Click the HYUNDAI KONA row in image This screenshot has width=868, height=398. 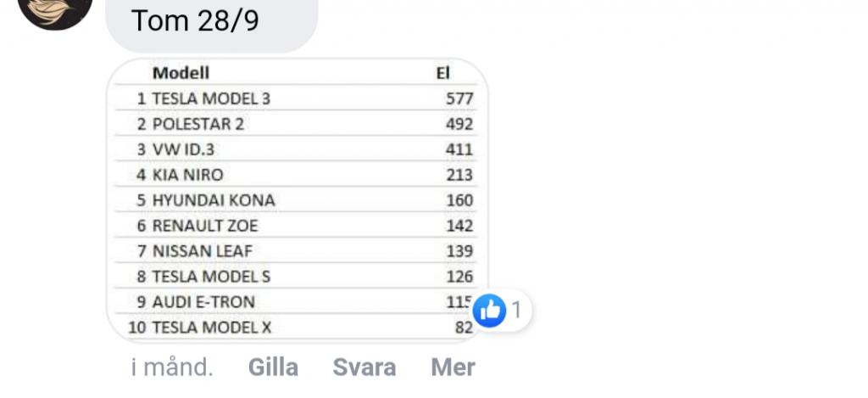(296, 200)
